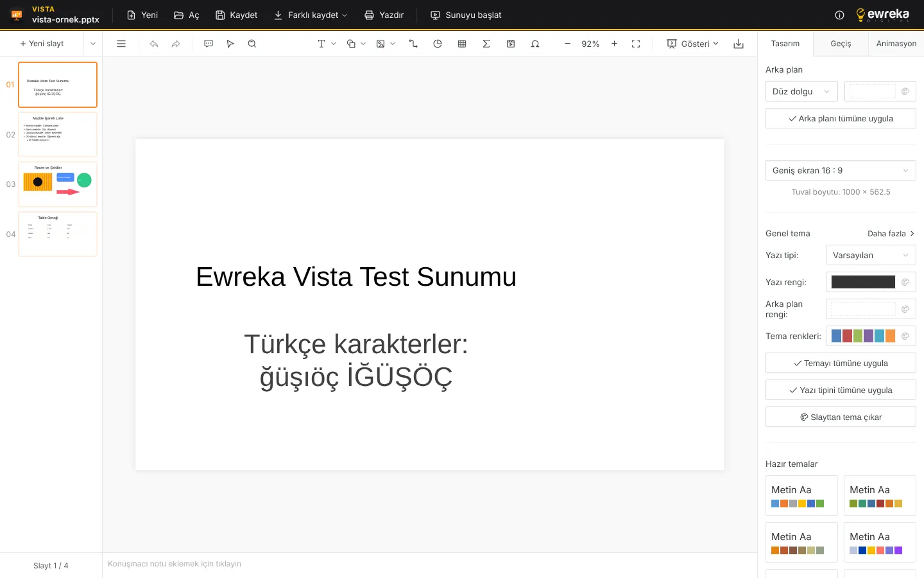Open the Düz dolgu fill type dropdown
924x578 pixels.
pos(801,91)
